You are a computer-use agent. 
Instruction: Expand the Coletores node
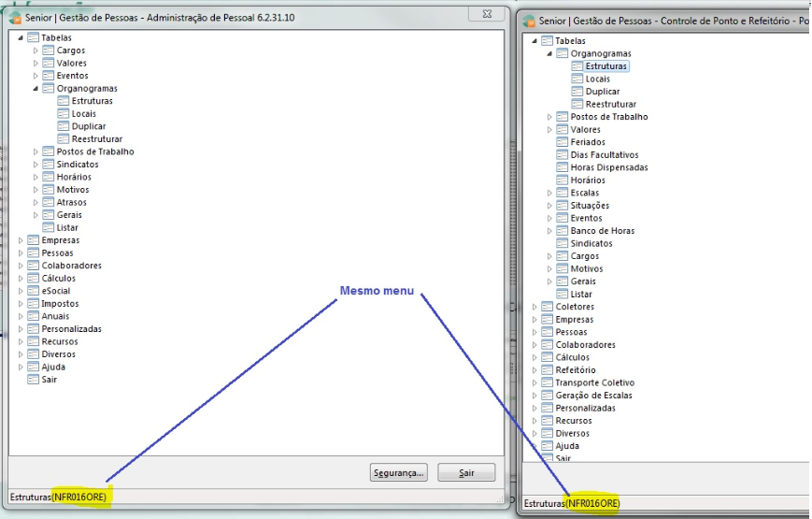[534, 307]
